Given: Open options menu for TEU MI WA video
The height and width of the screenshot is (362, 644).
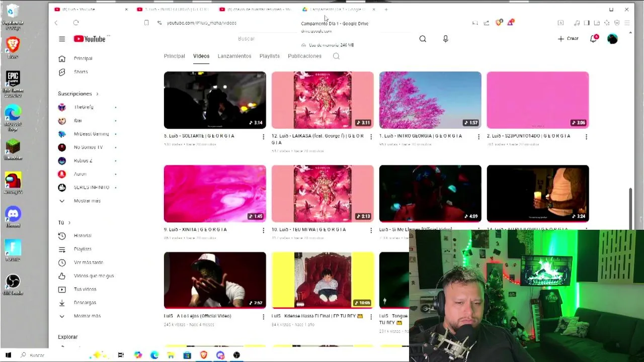Looking at the screenshot, I should pyautogui.click(x=371, y=230).
